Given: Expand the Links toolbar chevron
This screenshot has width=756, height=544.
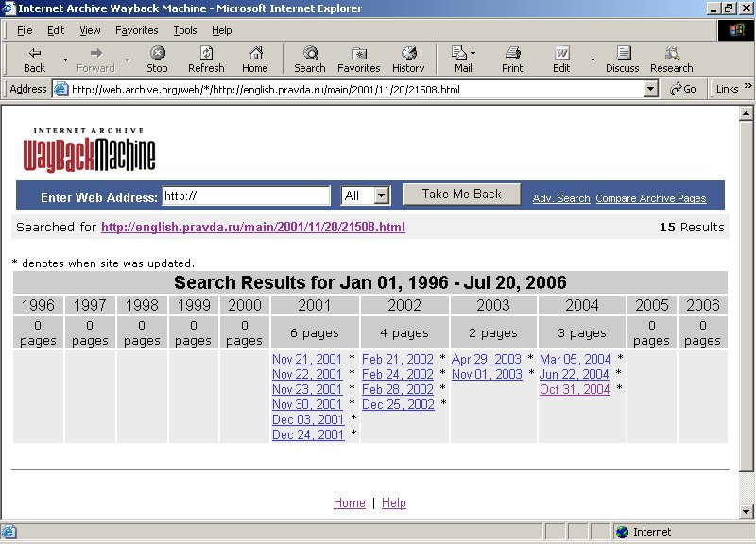Looking at the screenshot, I should point(747,86).
